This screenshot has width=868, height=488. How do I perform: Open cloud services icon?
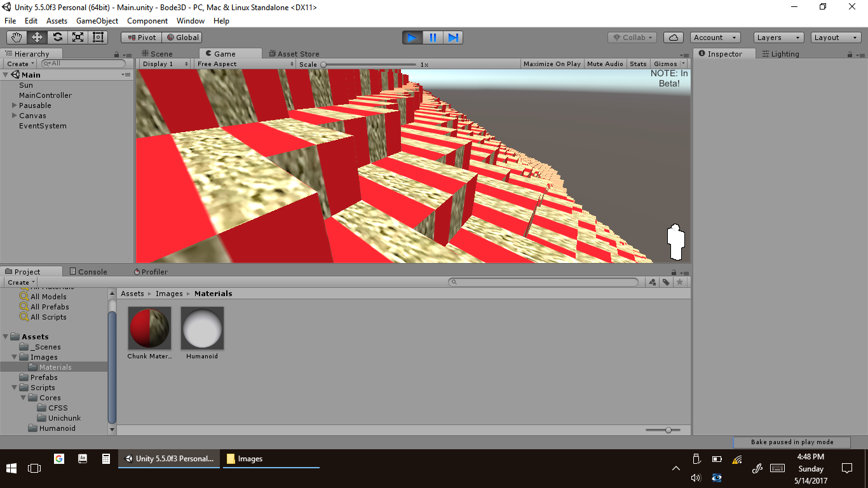(x=674, y=37)
